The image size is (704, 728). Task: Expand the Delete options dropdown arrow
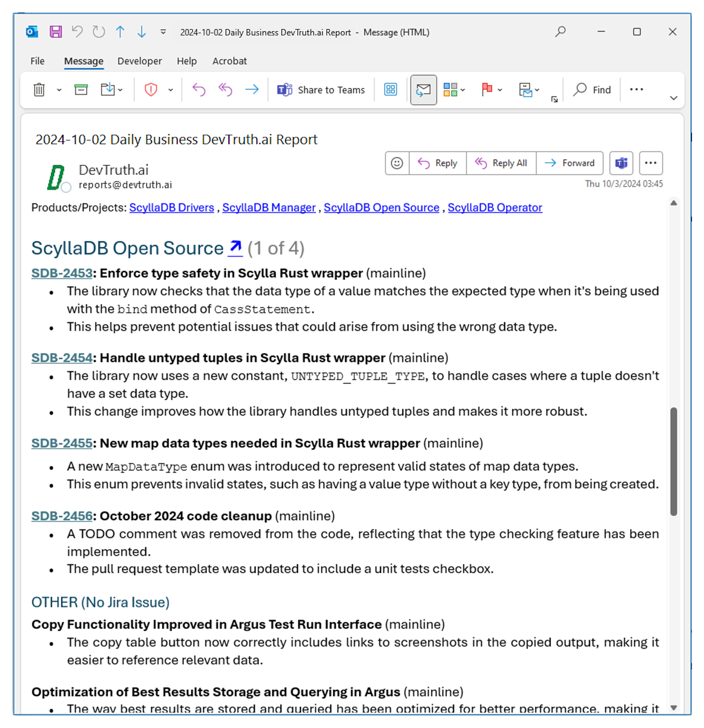(x=59, y=90)
